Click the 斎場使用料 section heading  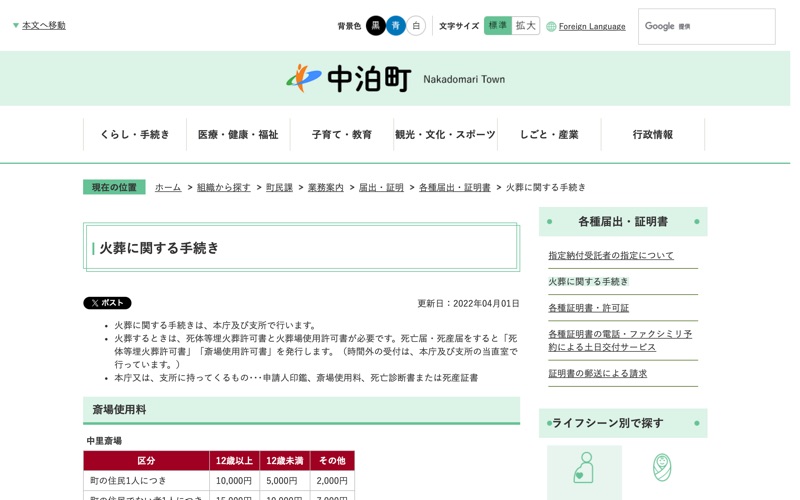(x=301, y=410)
